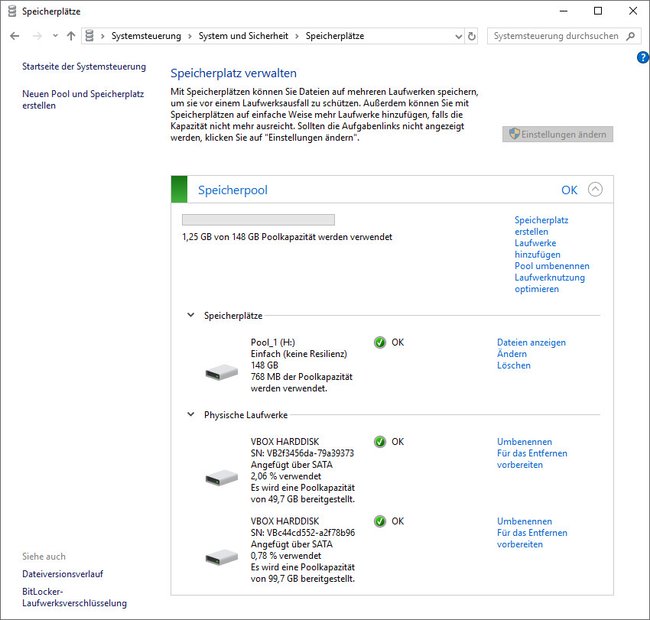Refresh the Speicherplätze view
The image size is (650, 620).
472,36
